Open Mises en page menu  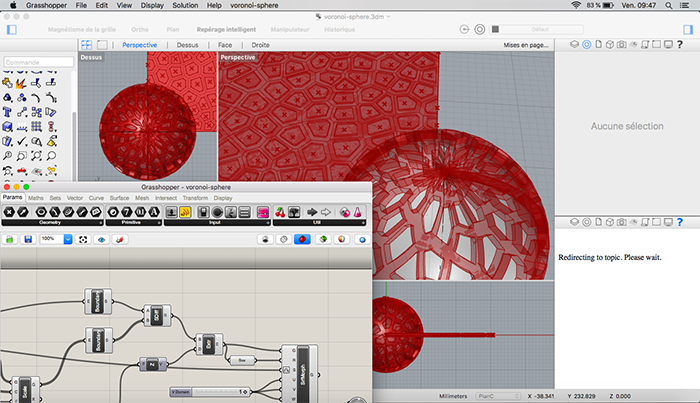click(x=526, y=45)
